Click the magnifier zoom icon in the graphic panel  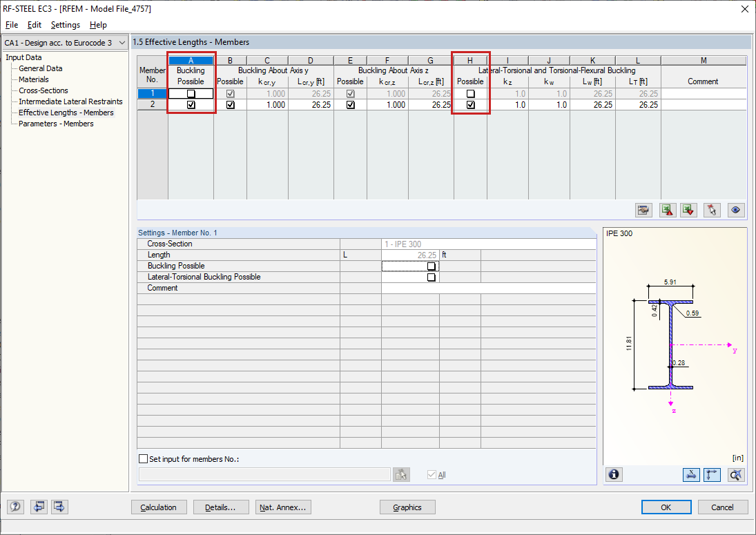click(735, 474)
